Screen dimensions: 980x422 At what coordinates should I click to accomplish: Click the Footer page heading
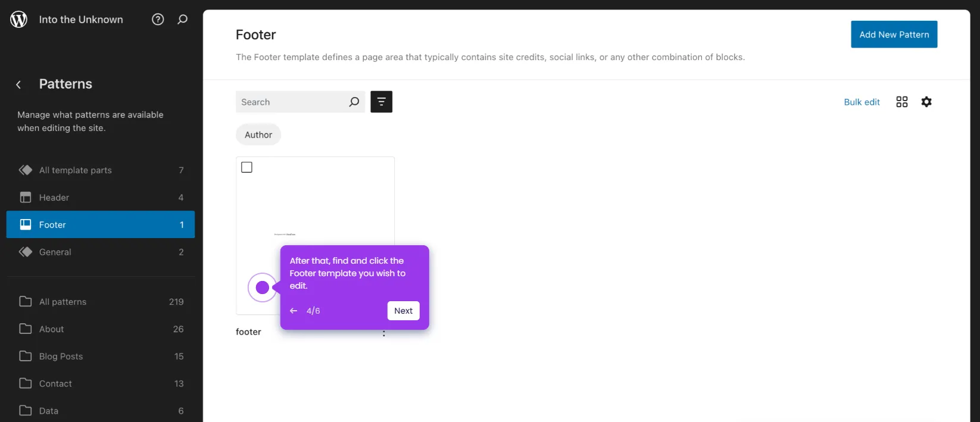[256, 35]
